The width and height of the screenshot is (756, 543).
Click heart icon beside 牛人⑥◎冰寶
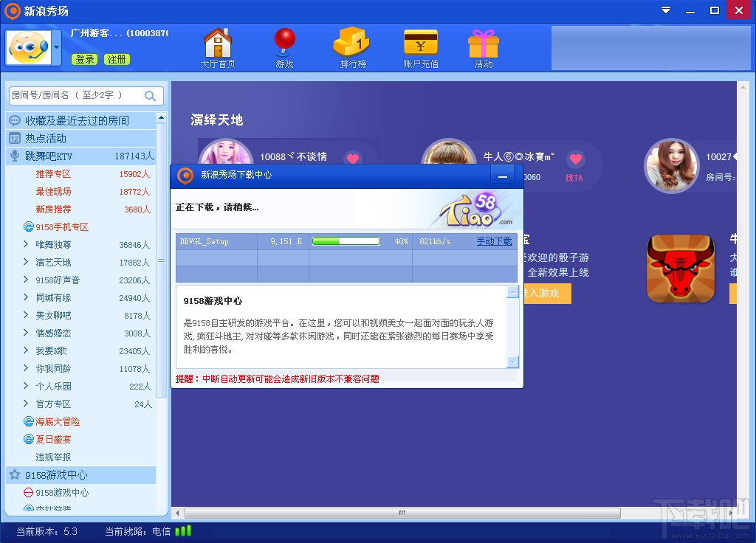576,159
